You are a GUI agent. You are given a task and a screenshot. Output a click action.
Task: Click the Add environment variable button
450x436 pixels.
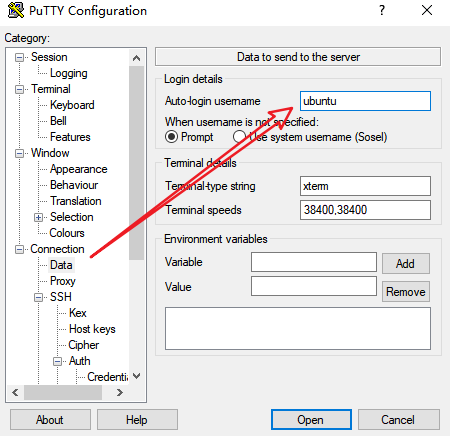(405, 264)
